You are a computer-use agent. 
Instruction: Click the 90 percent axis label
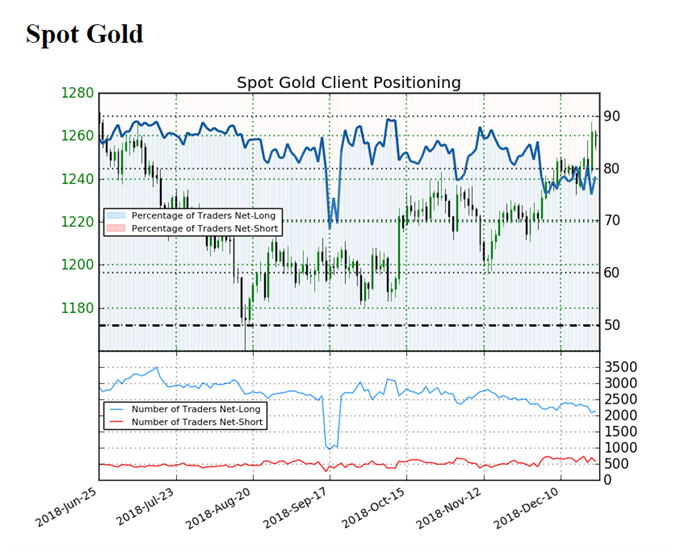pyautogui.click(x=612, y=116)
